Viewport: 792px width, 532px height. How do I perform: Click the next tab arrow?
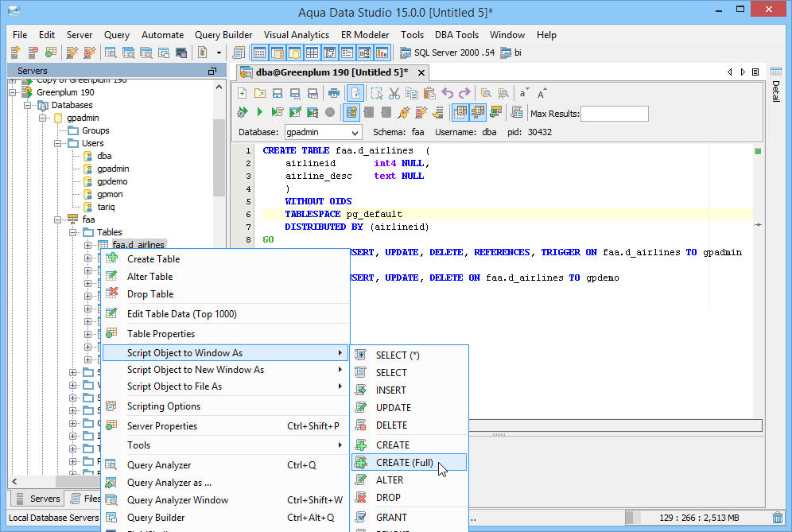(743, 72)
